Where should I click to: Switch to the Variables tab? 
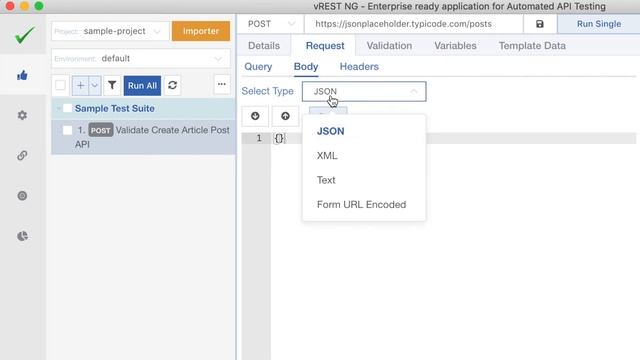click(x=455, y=46)
